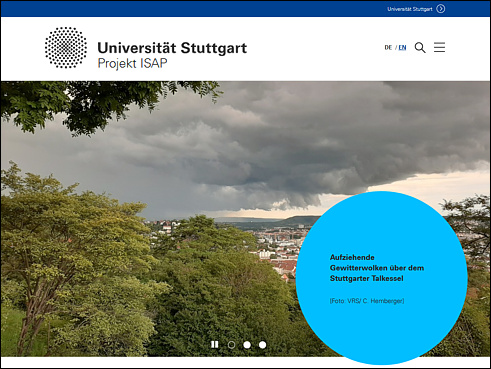Click the circled arrow beside Universität Stuttgart
491x369 pixels.
pyautogui.click(x=441, y=9)
